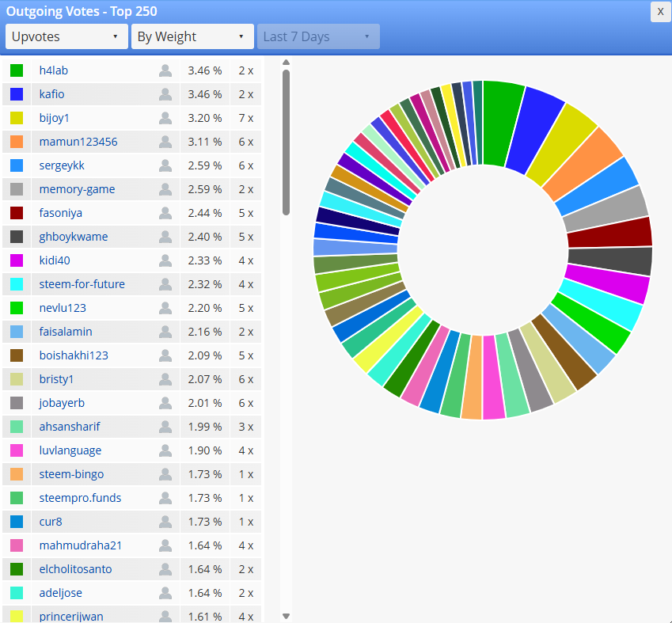Open profile icon for mamun123456
The width and height of the screenshot is (672, 623).
(165, 142)
